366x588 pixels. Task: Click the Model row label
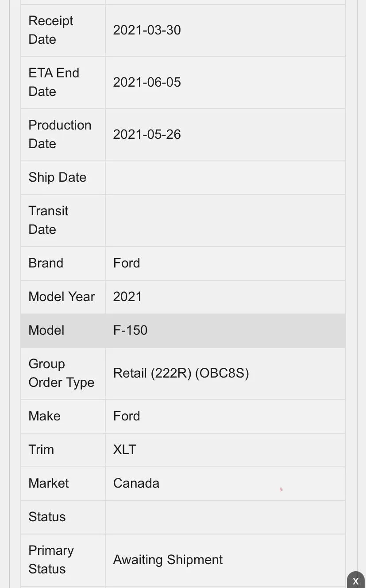pos(46,330)
